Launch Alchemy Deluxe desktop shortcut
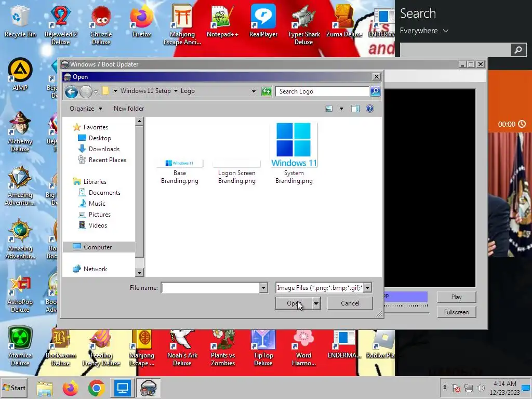The height and width of the screenshot is (399, 532). tap(20, 131)
